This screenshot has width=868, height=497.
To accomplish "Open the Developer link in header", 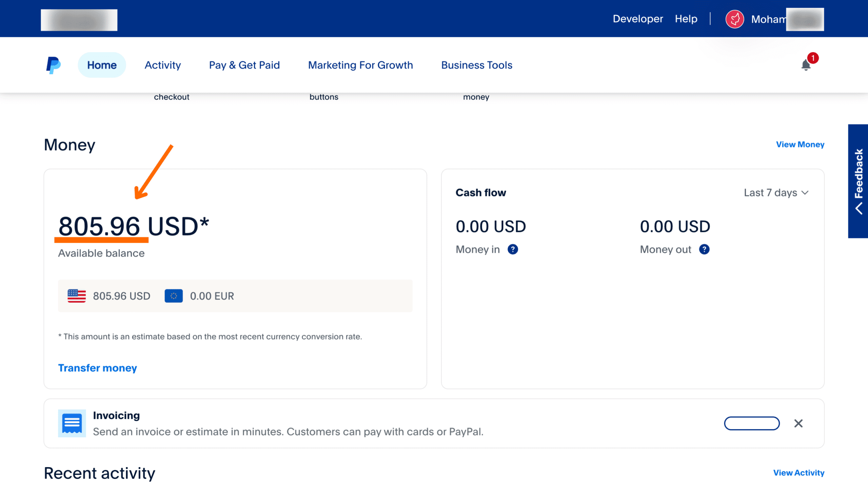I will 637,19.
